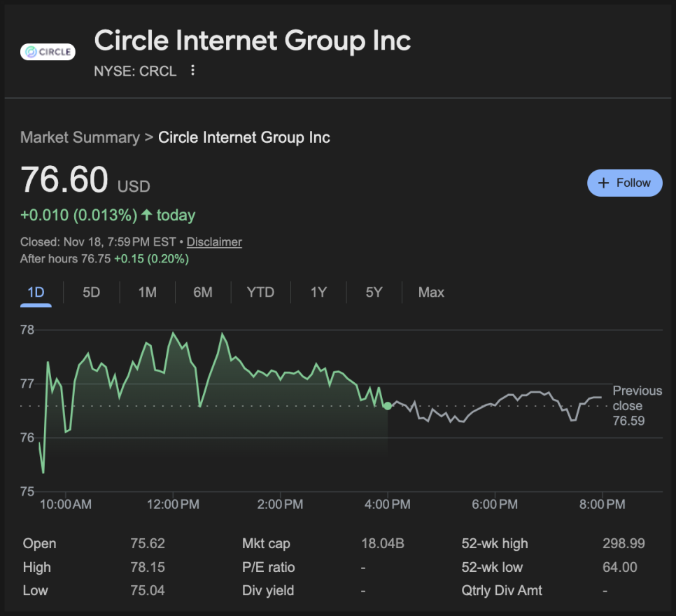Select the 1D chart range tab

point(36,293)
